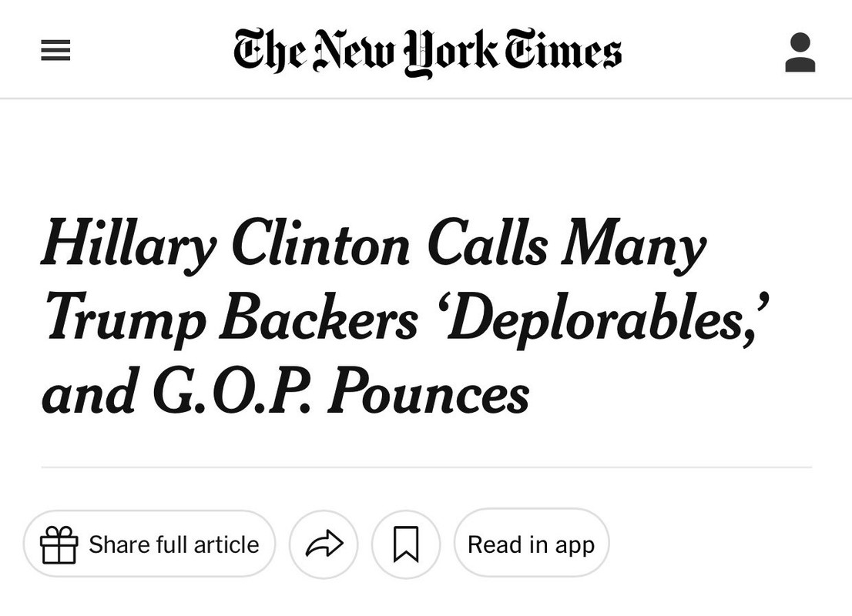Viewport: 852px width, 616px height.
Task: Click "Times" in the masthead logo
Action: (x=564, y=52)
